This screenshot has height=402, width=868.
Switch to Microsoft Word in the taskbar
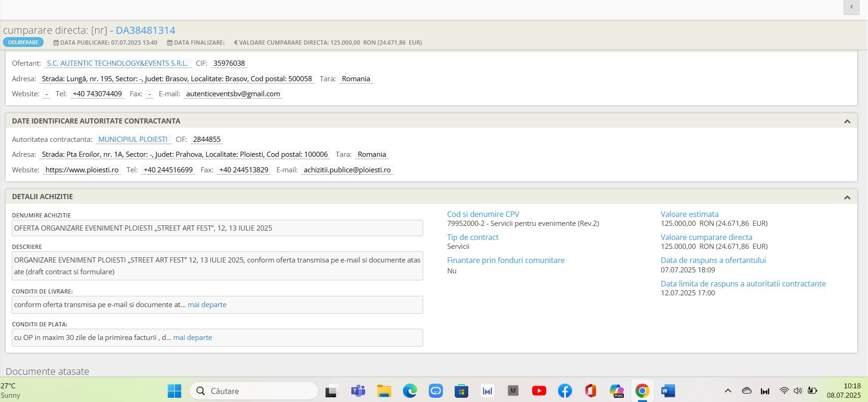click(x=667, y=391)
